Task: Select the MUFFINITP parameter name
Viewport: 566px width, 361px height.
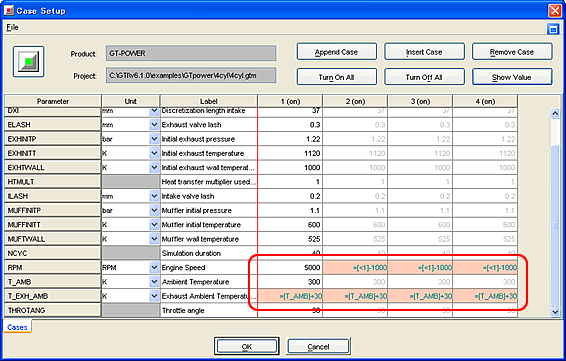Action: pos(52,210)
